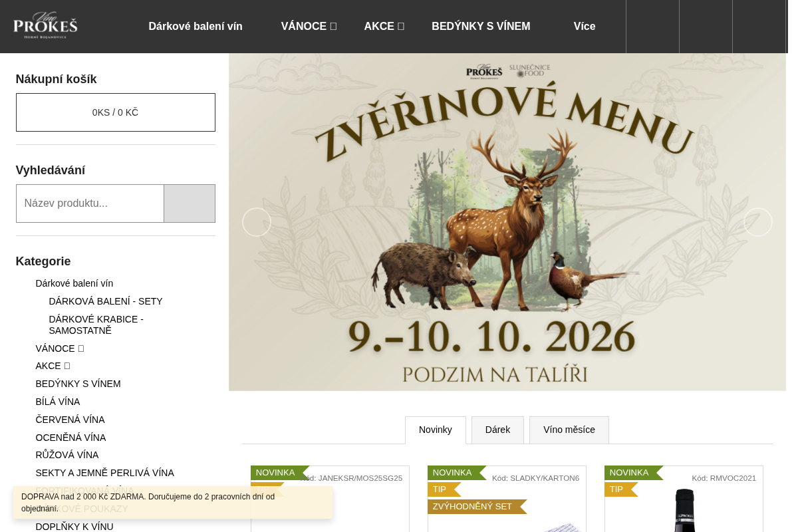Open sidebar category Dárkové balení vín
This screenshot has width=798, height=532.
(74, 283)
